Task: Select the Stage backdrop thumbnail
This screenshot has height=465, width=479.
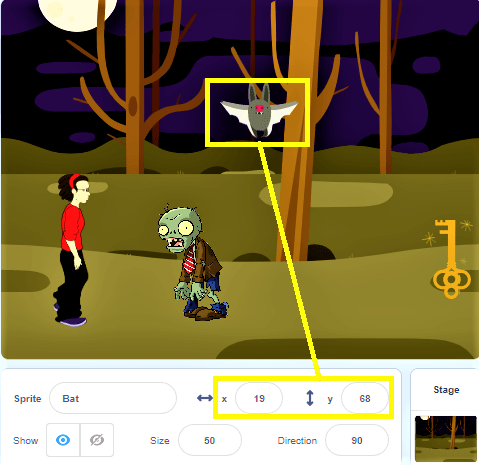Action: click(446, 439)
